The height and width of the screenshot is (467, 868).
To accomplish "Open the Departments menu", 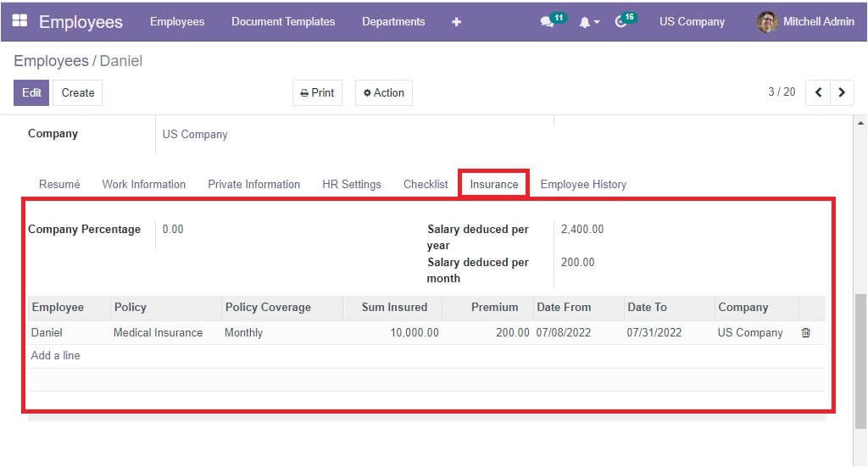I will (x=393, y=22).
